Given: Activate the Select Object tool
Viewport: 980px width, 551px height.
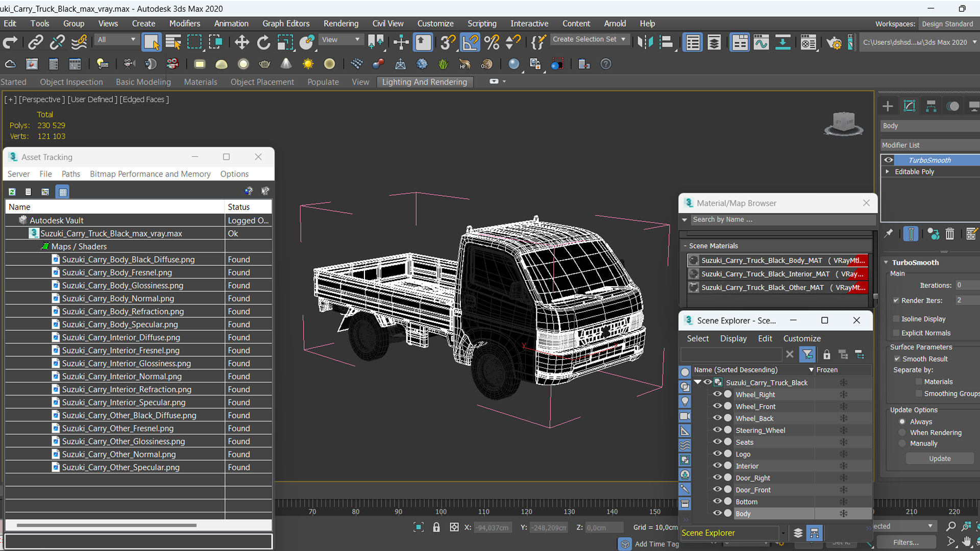Looking at the screenshot, I should (x=151, y=42).
